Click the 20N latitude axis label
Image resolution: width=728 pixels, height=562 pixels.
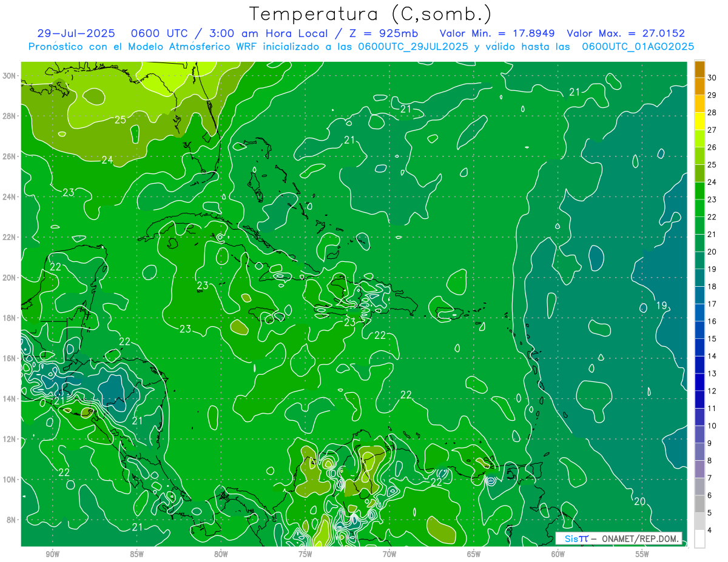[x=10, y=278]
